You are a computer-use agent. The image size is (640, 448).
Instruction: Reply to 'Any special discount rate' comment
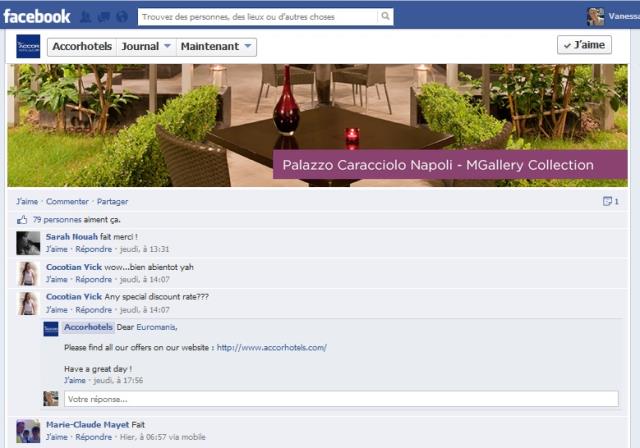[93, 310]
